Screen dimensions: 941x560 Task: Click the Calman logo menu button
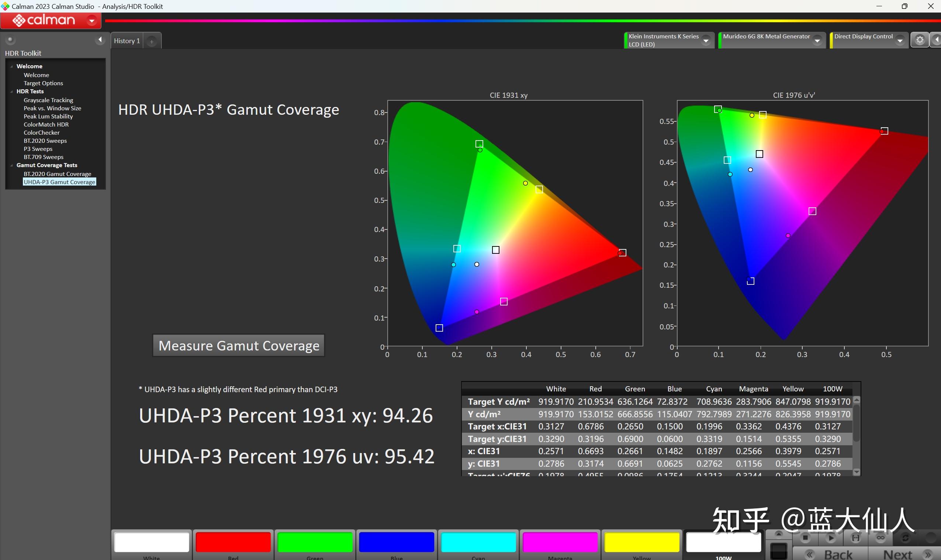point(51,20)
